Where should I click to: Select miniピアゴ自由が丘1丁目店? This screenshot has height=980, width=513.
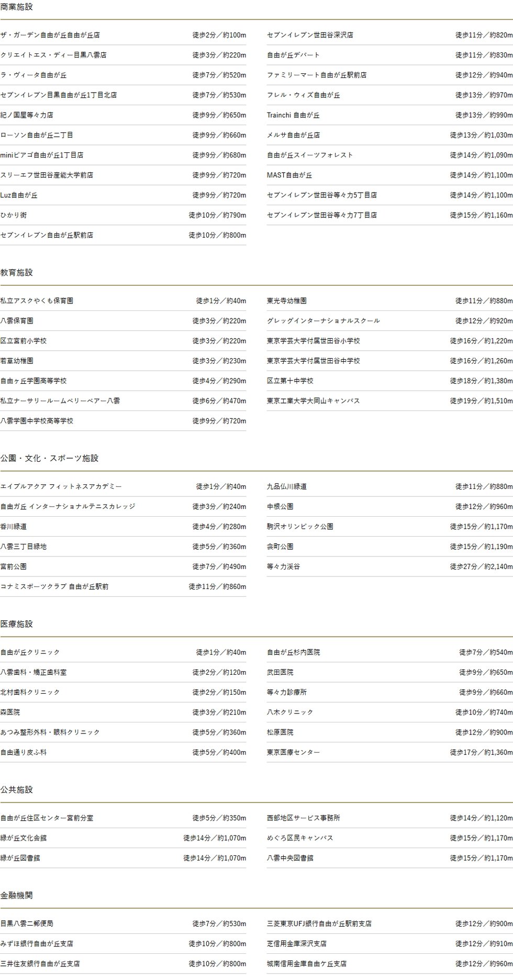pos(123,155)
